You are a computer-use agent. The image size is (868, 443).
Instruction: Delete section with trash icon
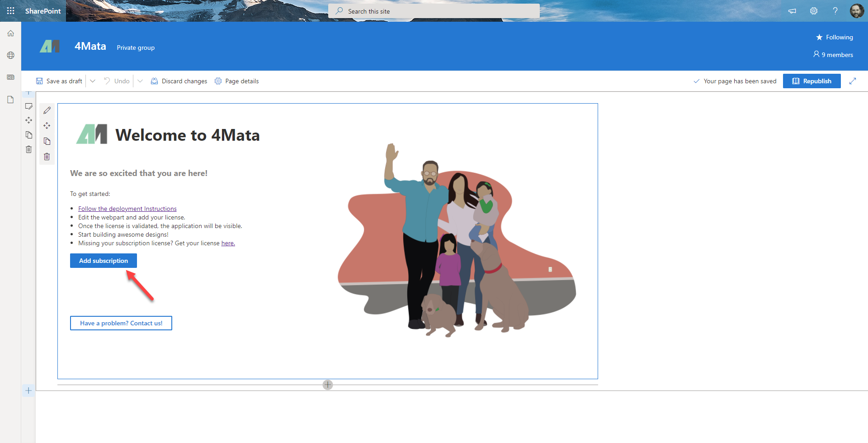coord(29,149)
